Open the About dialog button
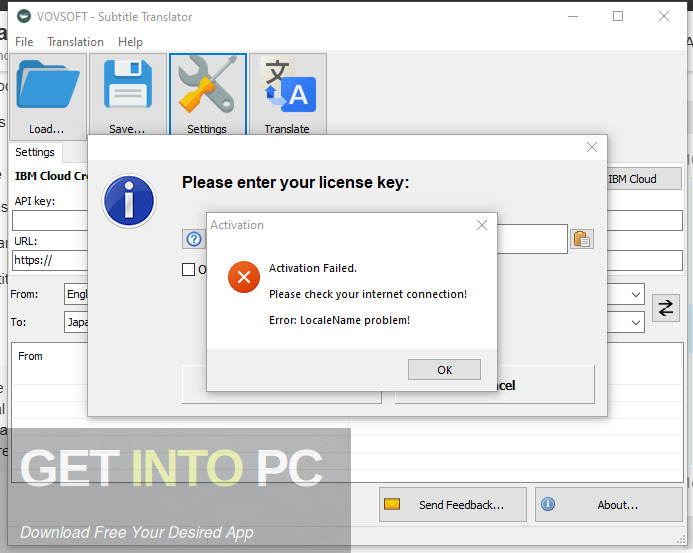 click(x=609, y=504)
